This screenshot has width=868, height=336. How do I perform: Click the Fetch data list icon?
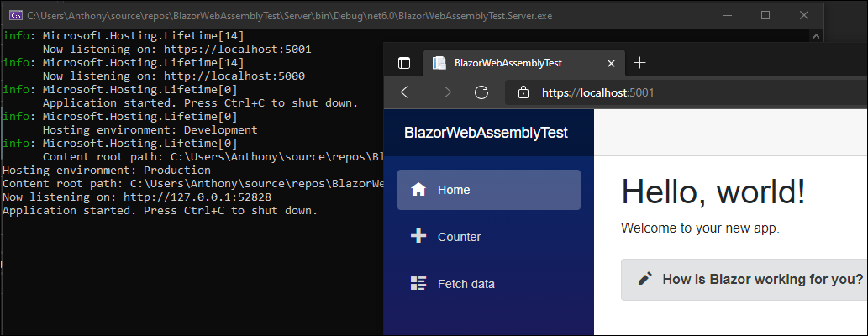[x=418, y=283]
